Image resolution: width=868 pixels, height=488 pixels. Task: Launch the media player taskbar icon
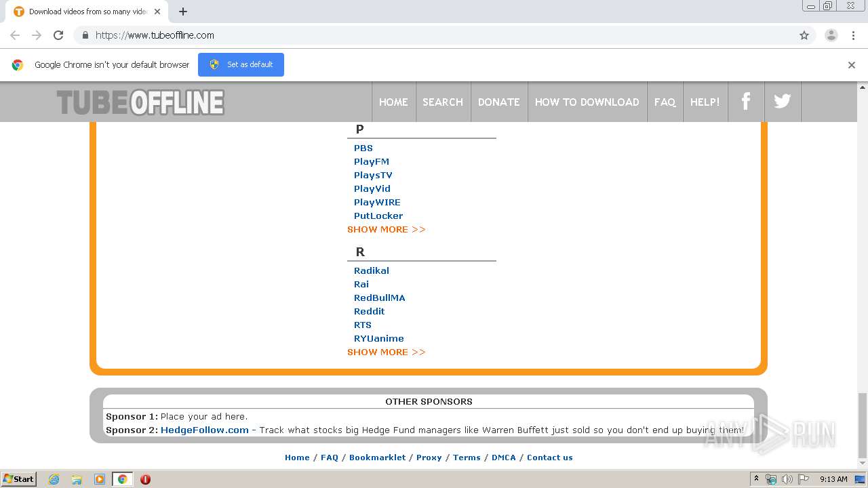100,479
